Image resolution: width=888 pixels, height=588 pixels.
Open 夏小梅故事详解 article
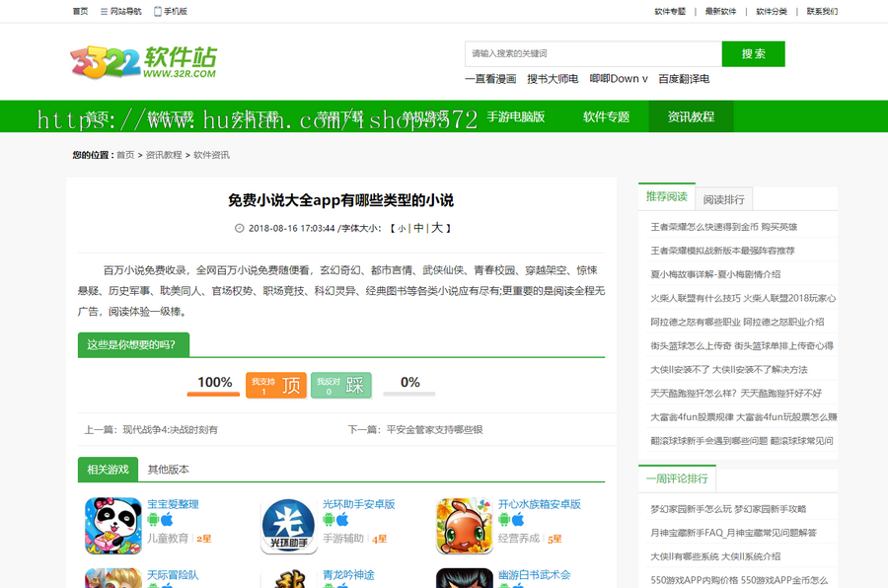pyautogui.click(x=715, y=274)
